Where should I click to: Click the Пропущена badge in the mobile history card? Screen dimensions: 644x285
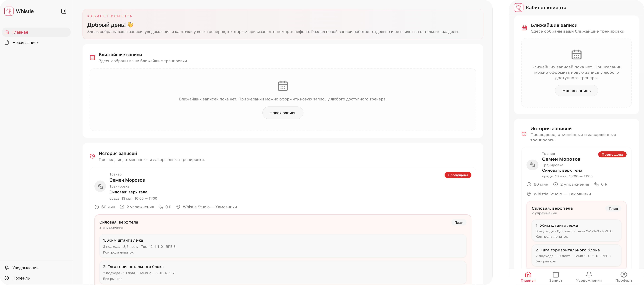coord(612,155)
